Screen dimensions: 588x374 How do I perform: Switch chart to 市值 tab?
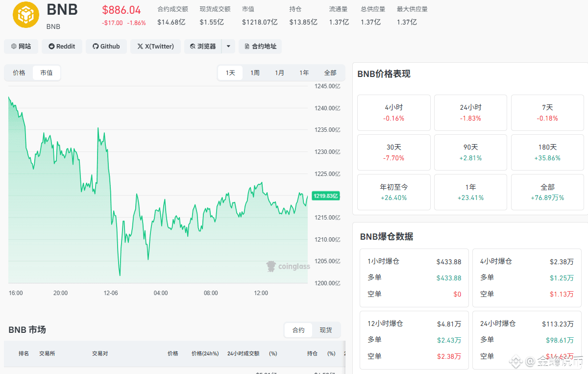point(47,73)
